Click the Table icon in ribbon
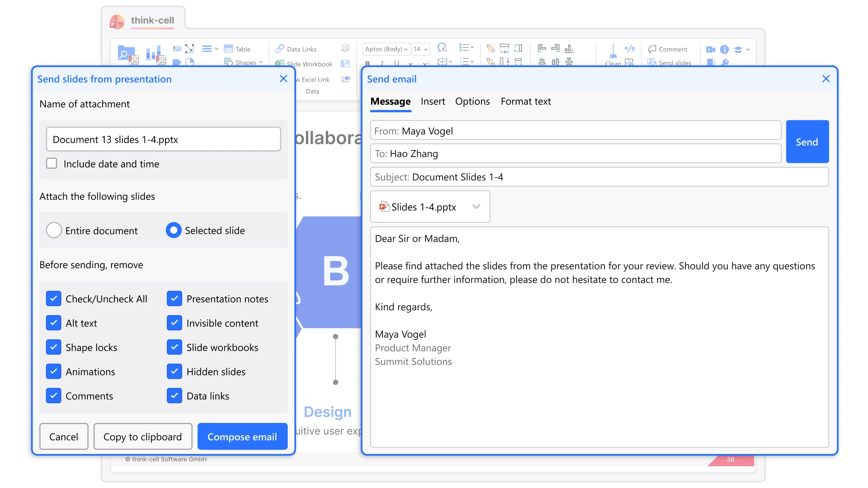This screenshot has height=488, width=868. click(x=228, y=49)
